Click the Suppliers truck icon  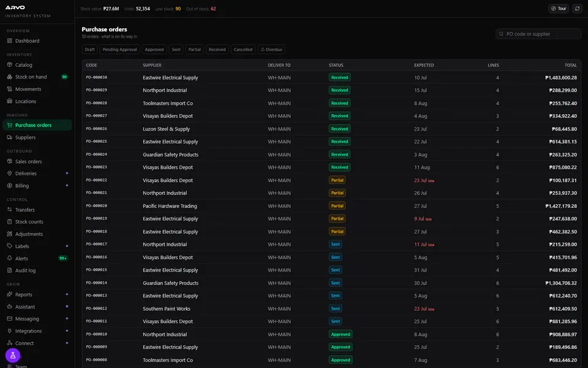pos(9,137)
